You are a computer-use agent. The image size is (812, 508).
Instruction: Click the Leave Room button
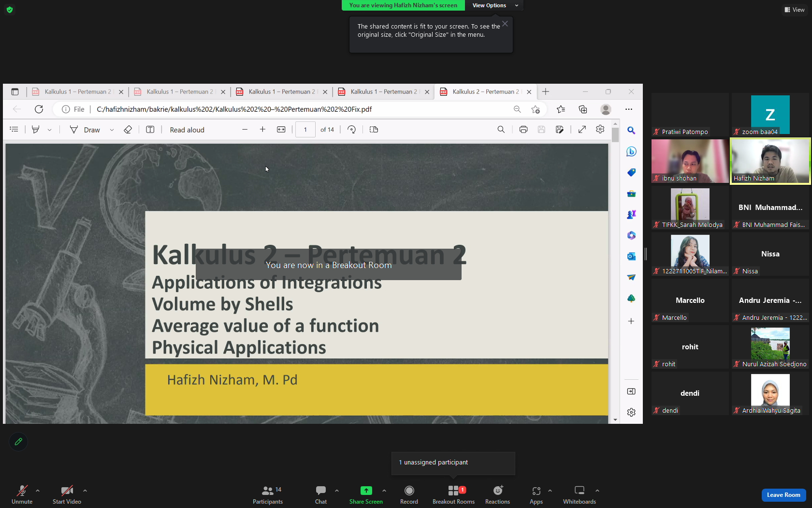(783, 495)
